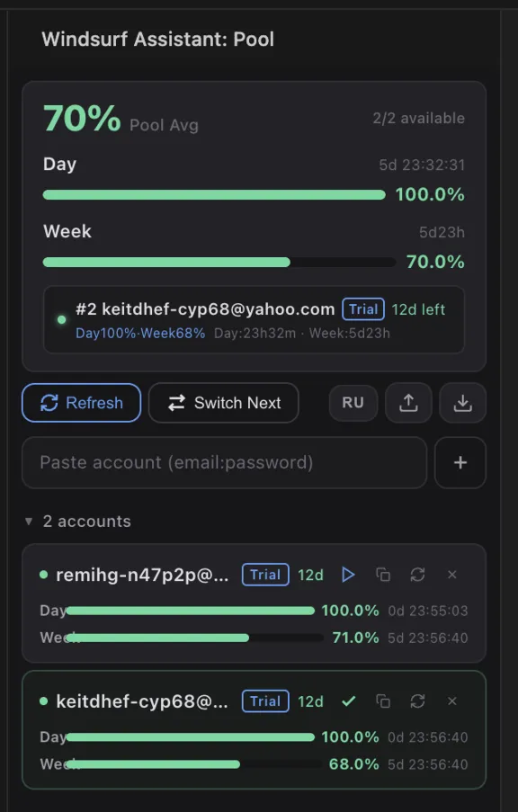Click the download icon in the toolbar

tap(462, 403)
